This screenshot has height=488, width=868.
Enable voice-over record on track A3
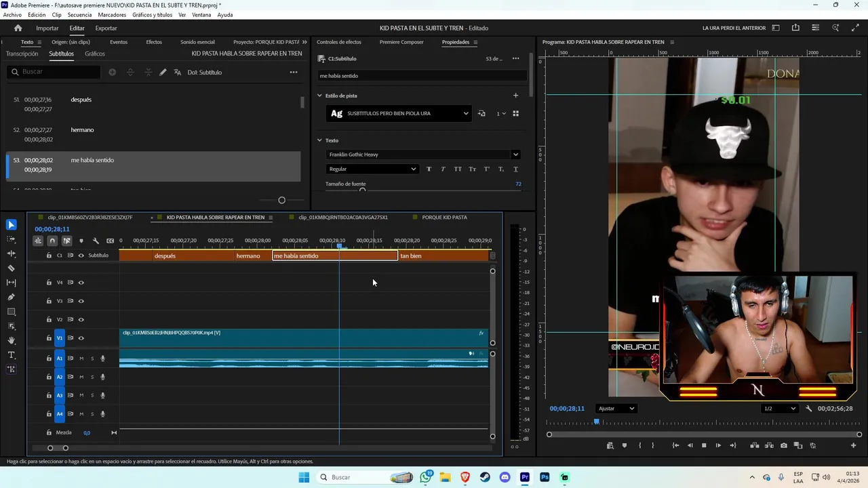pos(103,395)
